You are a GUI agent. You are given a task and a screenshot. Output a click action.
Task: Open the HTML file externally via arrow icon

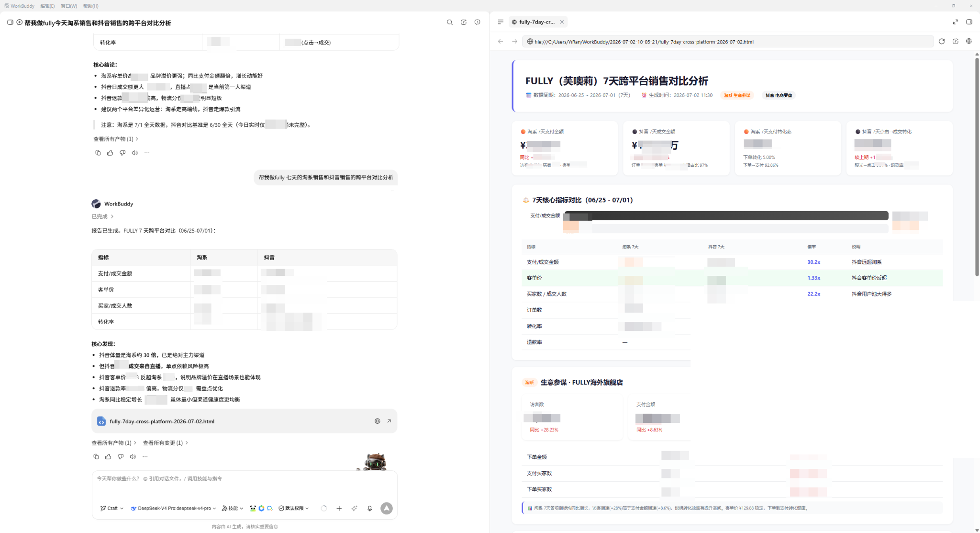pos(389,421)
